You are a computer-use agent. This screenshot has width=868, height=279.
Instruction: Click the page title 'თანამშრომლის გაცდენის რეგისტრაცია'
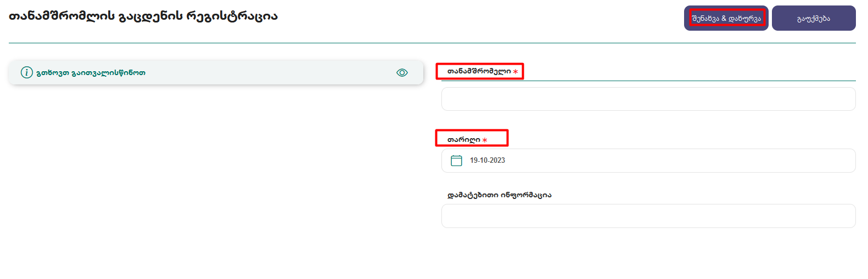[x=143, y=16]
